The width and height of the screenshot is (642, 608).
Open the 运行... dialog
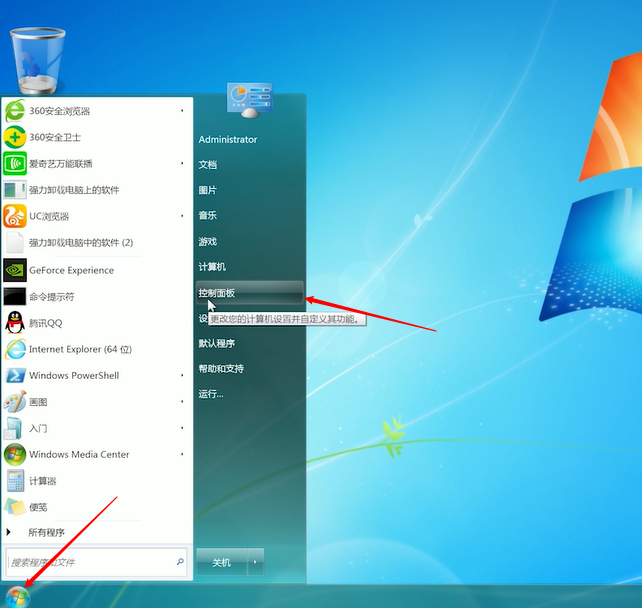pos(211,394)
